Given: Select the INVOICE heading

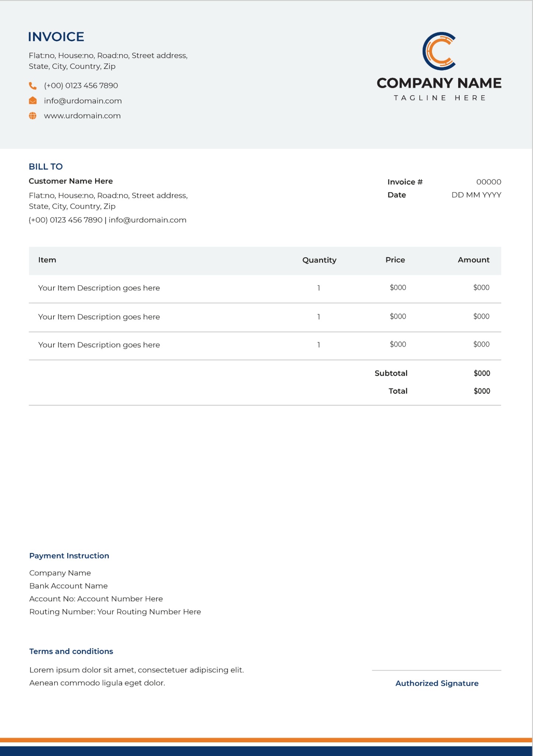Looking at the screenshot, I should point(56,37).
